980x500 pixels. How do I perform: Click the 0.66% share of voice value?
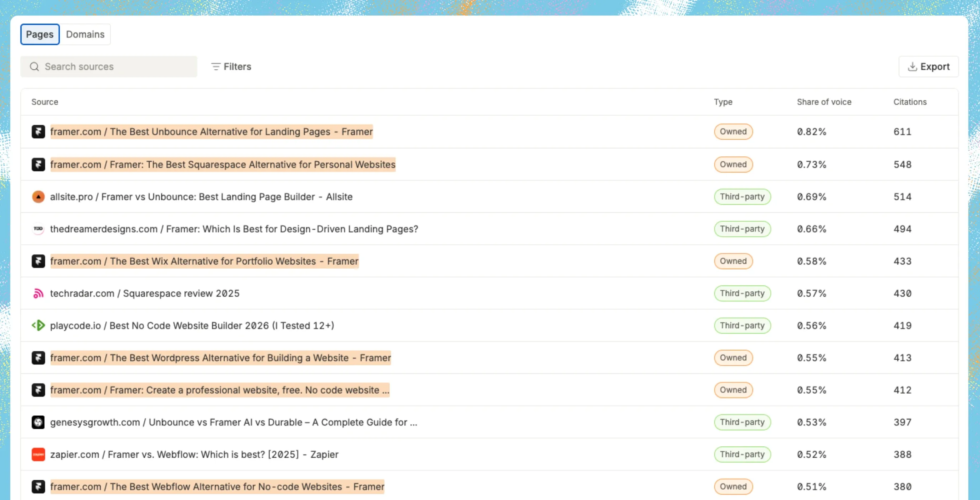click(811, 229)
